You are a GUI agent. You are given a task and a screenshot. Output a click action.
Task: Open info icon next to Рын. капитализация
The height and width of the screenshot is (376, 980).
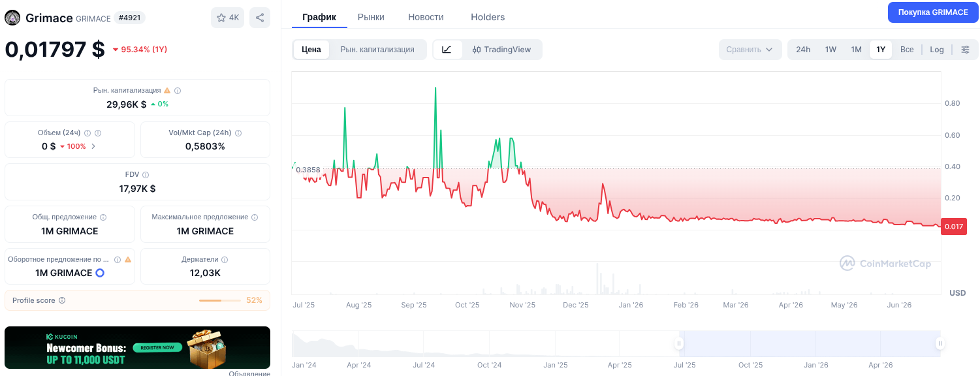coord(178,91)
